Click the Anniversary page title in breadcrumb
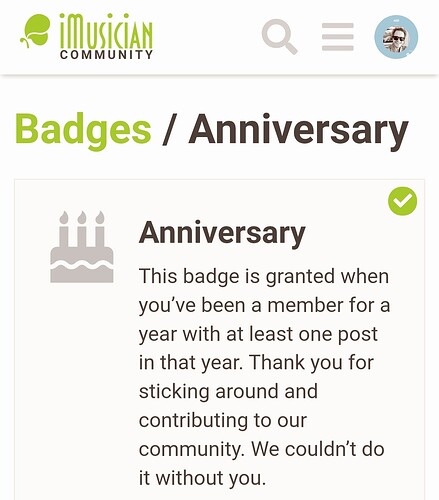The image size is (439, 500). [x=298, y=130]
